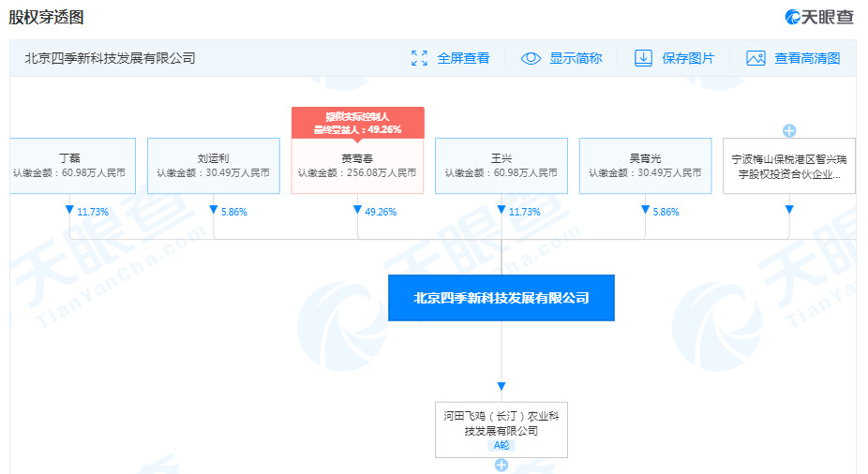Click the arrow below 宁波梅山保税港区 node

point(789,210)
